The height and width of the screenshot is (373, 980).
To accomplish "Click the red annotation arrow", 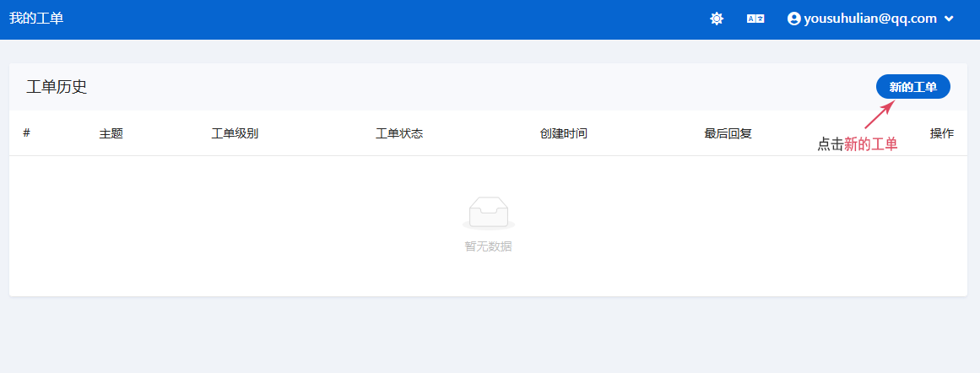I will pos(879,116).
